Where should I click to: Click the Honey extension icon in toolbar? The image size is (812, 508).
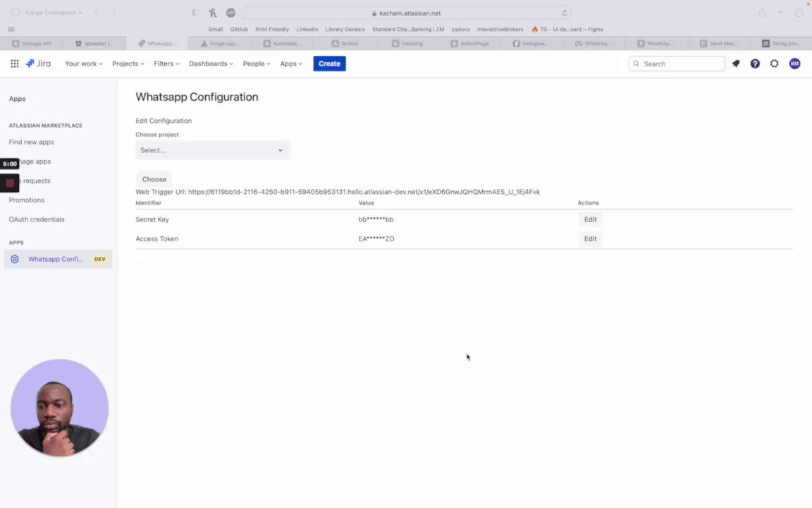coord(213,13)
